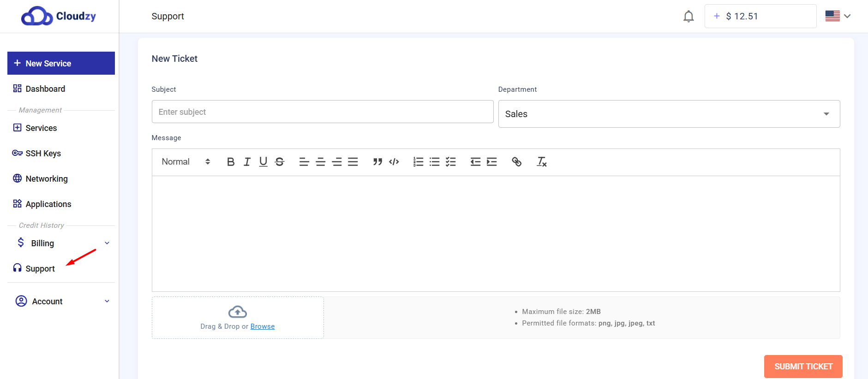Center align message text
Image resolution: width=868 pixels, height=379 pixels.
[320, 162]
